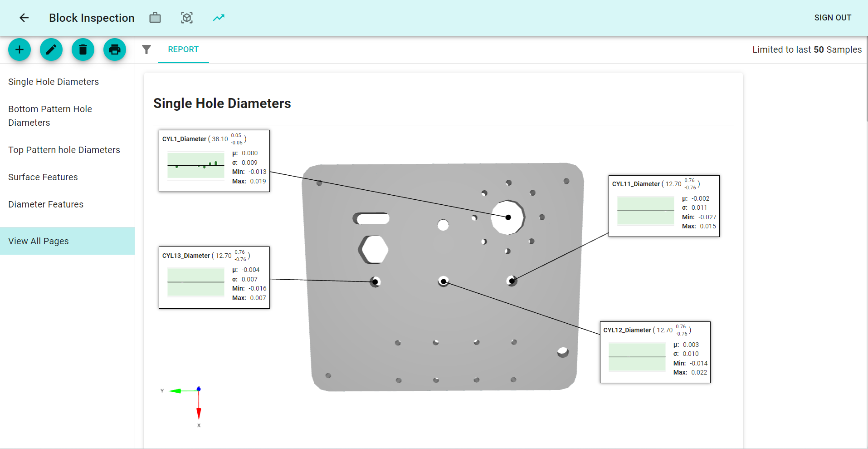Image resolution: width=868 pixels, height=449 pixels.
Task: Click the SIGN OUT button
Action: coord(832,18)
